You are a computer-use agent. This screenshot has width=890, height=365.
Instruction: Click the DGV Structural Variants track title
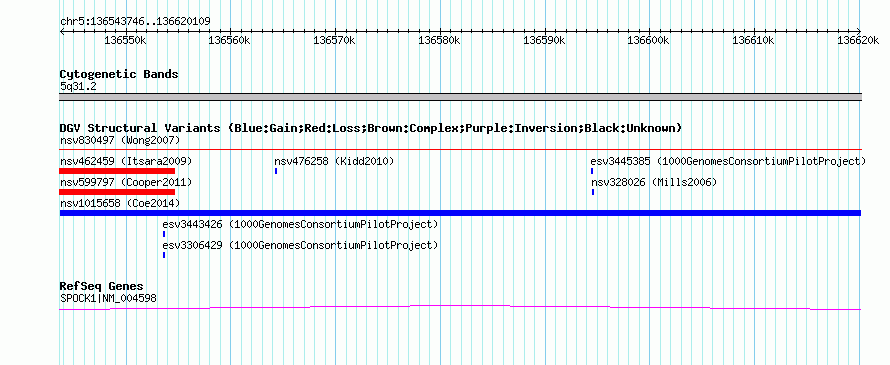(371, 128)
